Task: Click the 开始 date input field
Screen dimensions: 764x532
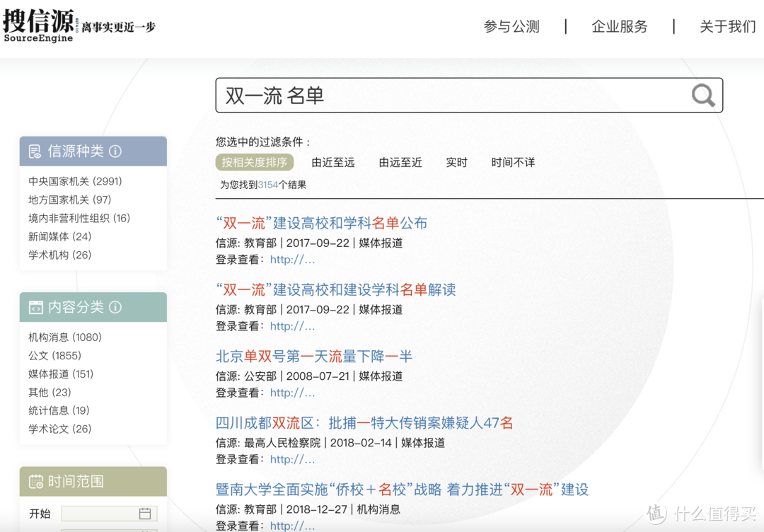Action: (x=109, y=514)
